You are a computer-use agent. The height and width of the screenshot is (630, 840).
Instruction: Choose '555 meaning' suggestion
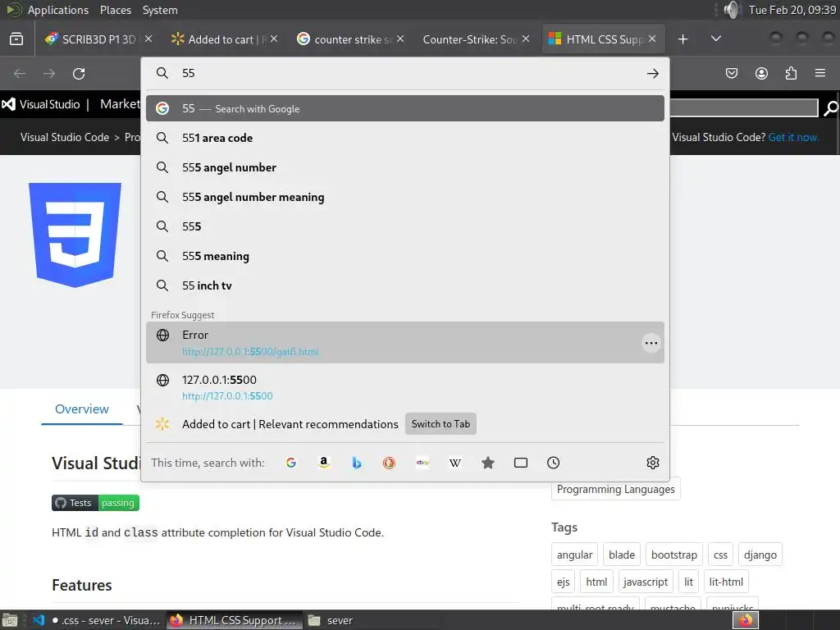click(x=405, y=256)
